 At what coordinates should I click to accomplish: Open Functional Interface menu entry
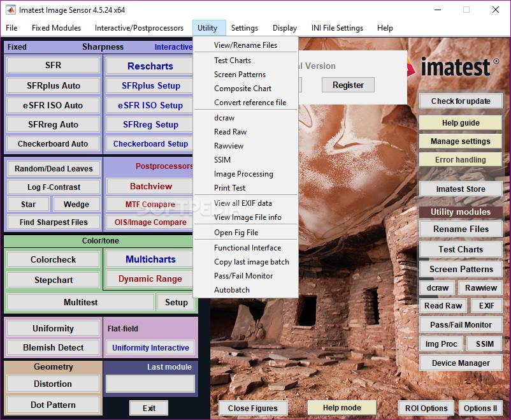[246, 248]
